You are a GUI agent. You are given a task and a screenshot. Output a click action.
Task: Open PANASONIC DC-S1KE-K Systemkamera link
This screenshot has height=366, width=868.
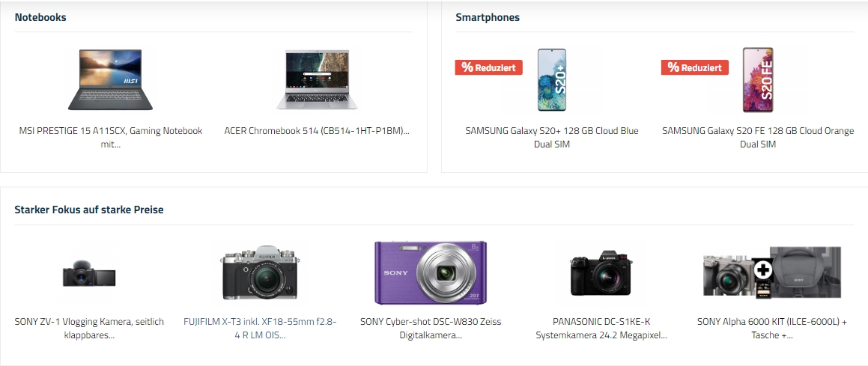pyautogui.click(x=601, y=329)
